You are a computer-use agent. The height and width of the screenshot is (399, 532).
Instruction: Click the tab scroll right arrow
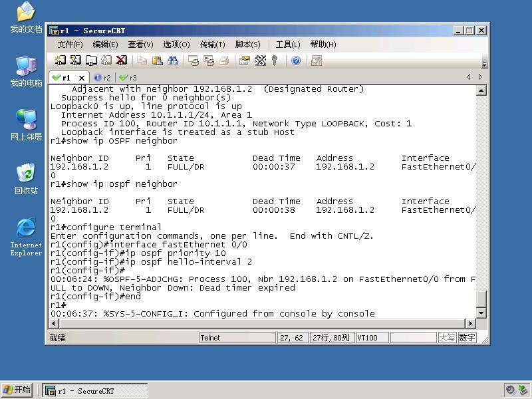point(480,77)
